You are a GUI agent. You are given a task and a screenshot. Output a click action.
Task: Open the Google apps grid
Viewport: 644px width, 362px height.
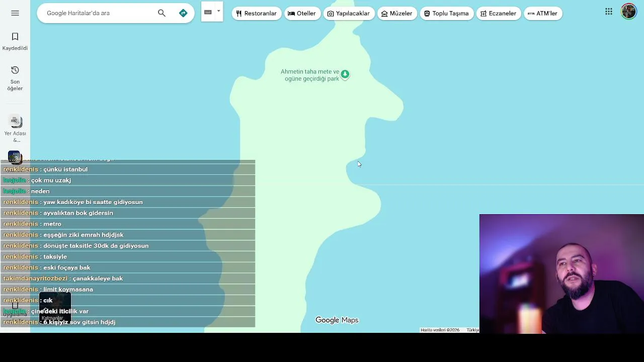(609, 12)
